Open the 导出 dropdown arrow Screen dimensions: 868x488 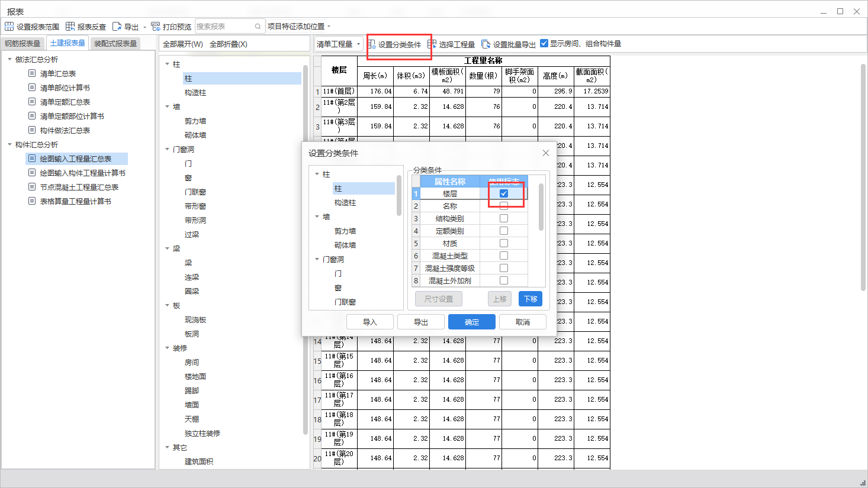(x=144, y=27)
